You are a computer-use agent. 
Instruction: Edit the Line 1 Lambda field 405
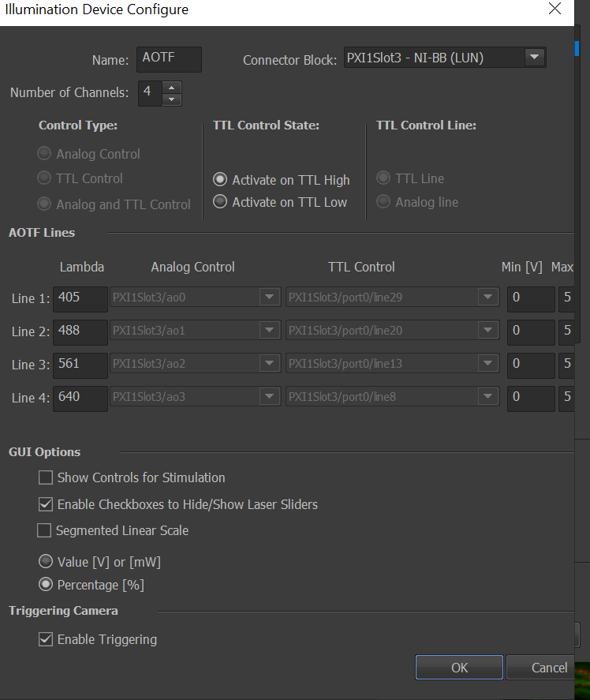(80, 298)
